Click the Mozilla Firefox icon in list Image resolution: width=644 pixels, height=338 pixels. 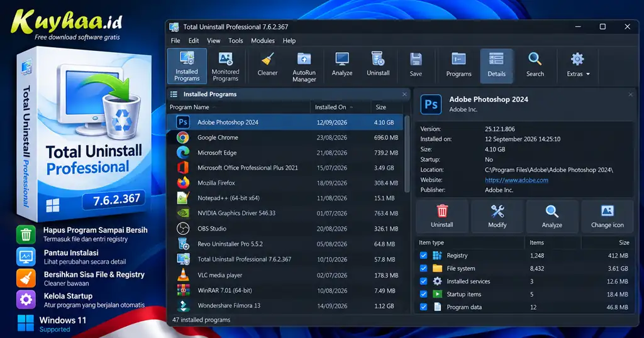[183, 183]
